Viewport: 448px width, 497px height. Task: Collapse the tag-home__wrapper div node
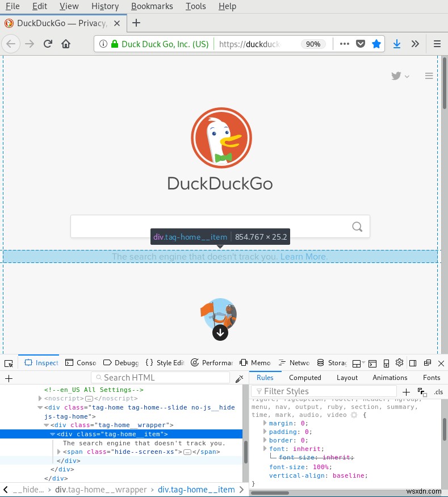click(x=46, y=425)
